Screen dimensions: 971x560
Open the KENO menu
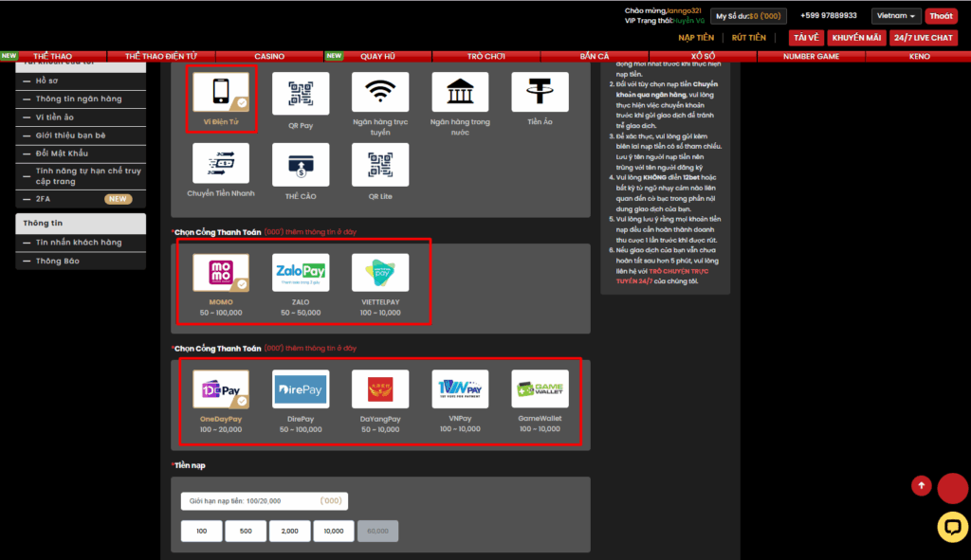click(x=919, y=56)
